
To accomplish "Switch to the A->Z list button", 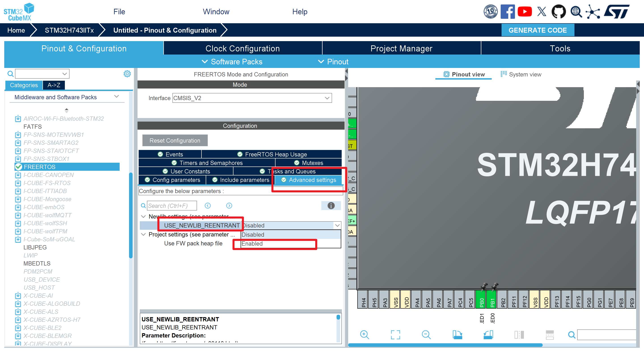I will pos(54,85).
